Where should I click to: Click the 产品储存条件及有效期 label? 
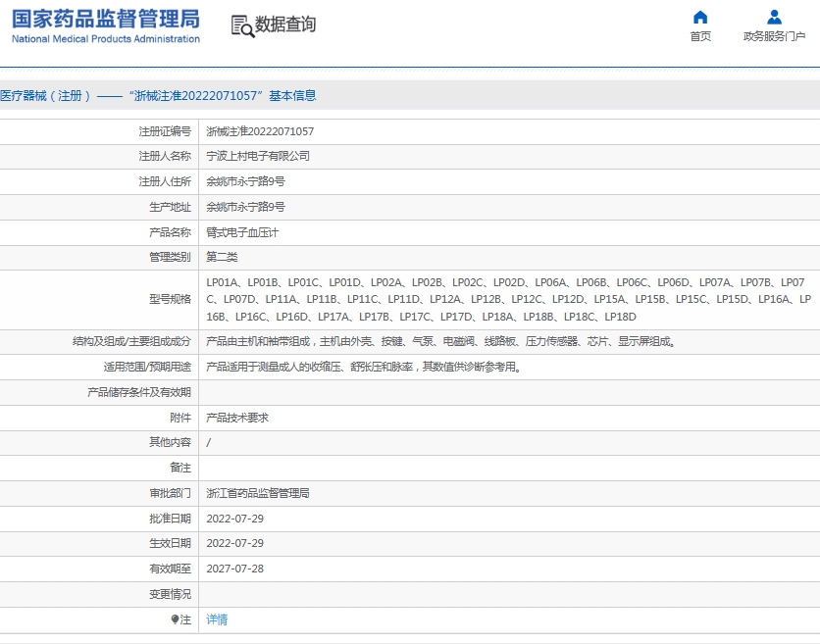coord(139,392)
